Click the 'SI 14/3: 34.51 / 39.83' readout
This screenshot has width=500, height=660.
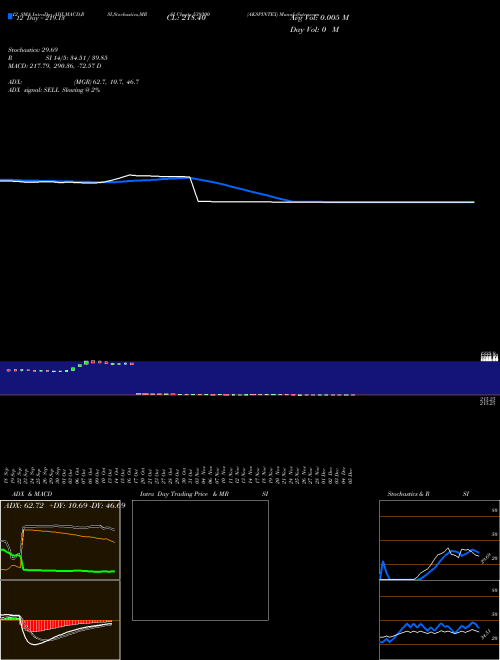(x=77, y=58)
